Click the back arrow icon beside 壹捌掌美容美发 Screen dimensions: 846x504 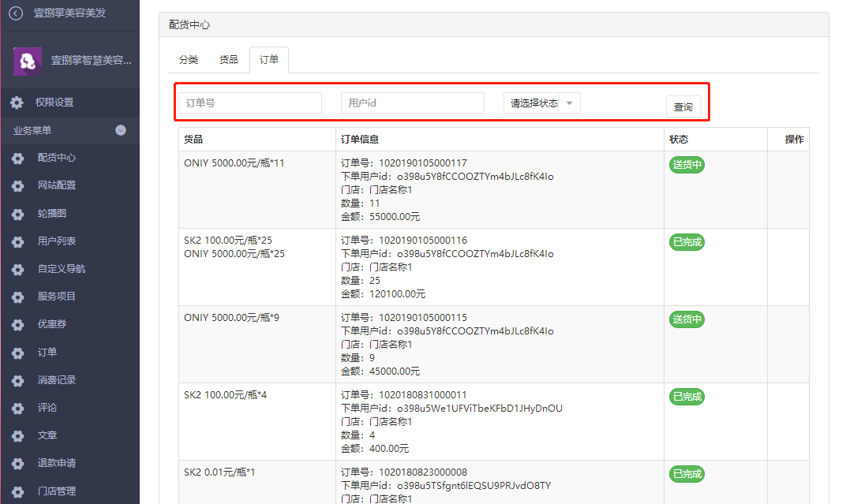[16, 13]
